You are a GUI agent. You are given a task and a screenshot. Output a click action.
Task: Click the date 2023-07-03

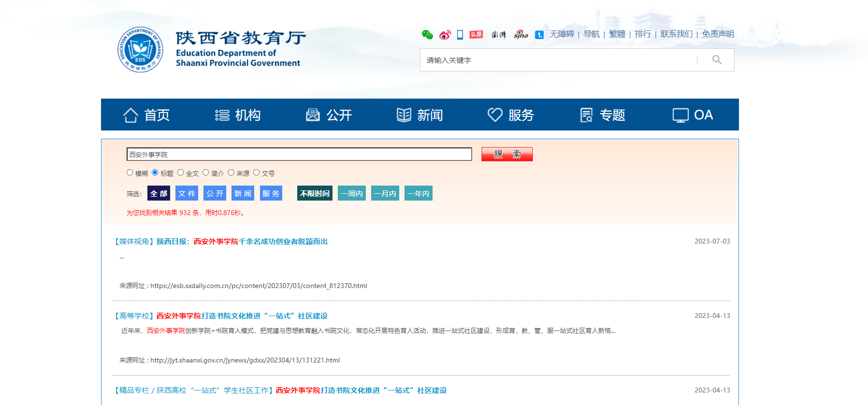click(x=712, y=241)
